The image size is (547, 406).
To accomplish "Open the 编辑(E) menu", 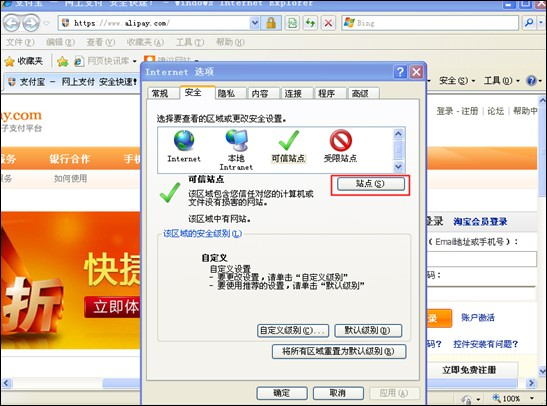I will click(x=60, y=42).
